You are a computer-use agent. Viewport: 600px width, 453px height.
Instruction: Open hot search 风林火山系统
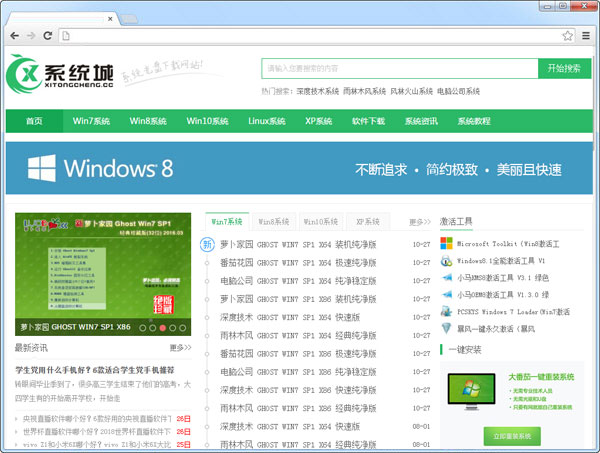[x=411, y=91]
